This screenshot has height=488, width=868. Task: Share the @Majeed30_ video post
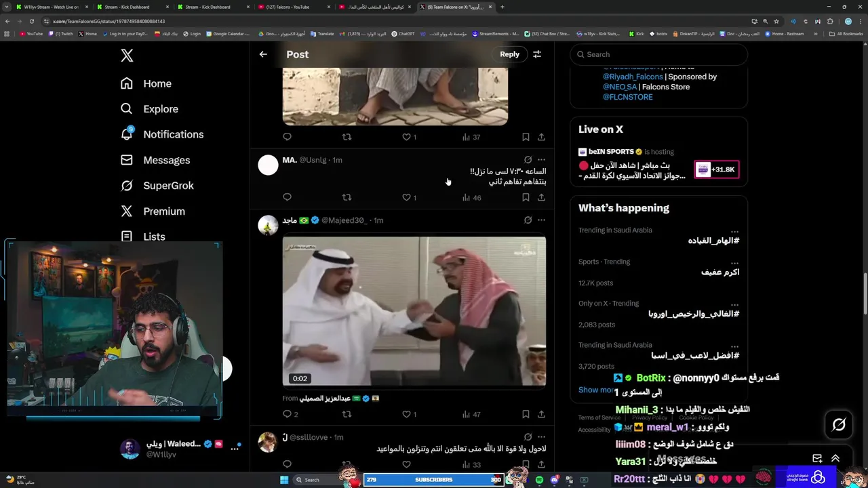[x=541, y=414]
